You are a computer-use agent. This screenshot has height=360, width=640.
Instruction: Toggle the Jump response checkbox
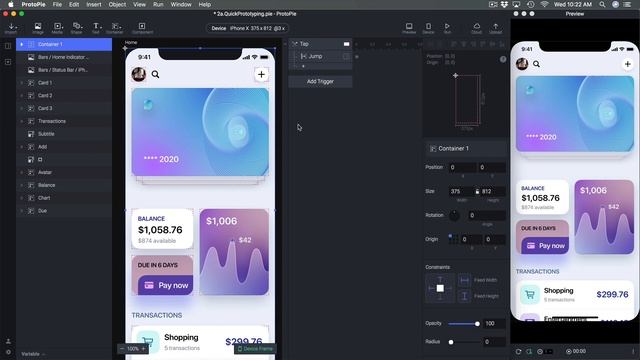tap(346, 56)
